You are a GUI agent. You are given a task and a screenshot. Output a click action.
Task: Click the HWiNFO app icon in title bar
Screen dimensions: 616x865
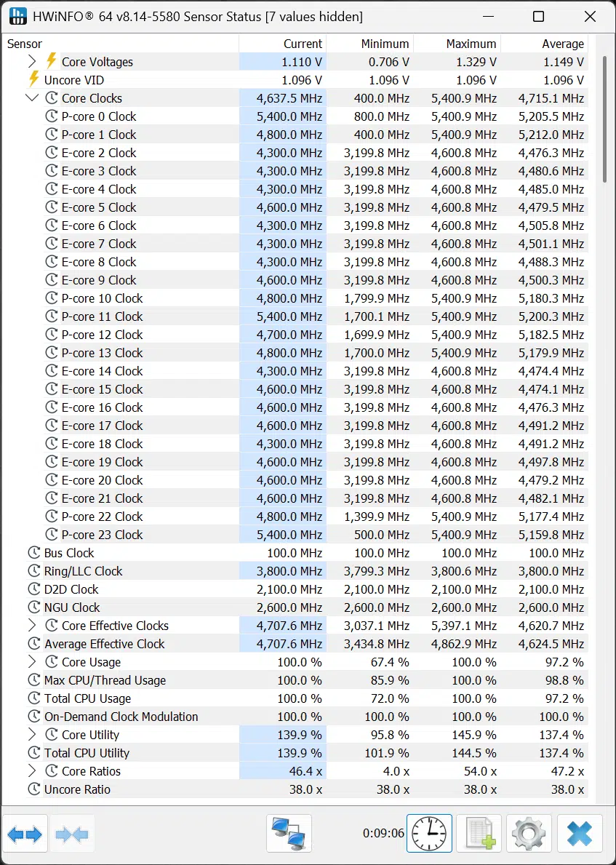pos(17,17)
